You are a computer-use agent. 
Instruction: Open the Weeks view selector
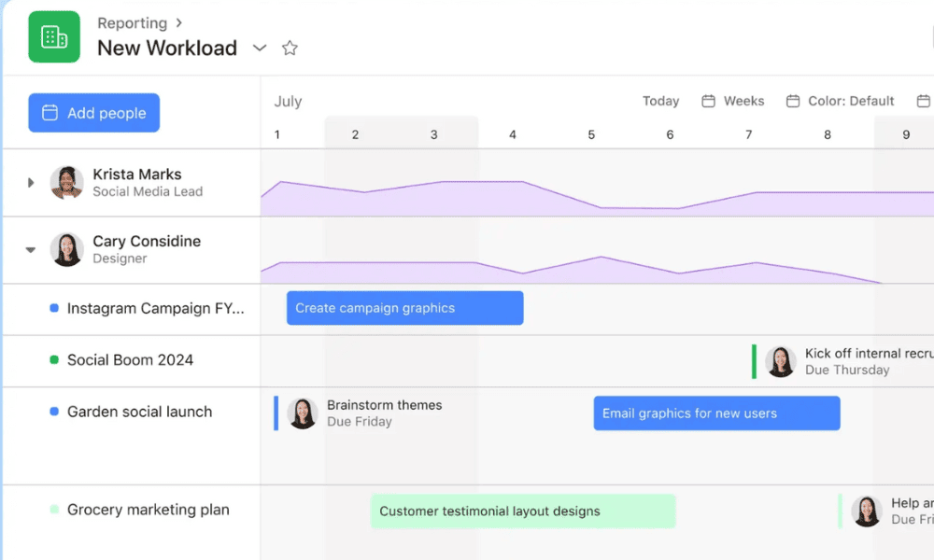tap(733, 101)
